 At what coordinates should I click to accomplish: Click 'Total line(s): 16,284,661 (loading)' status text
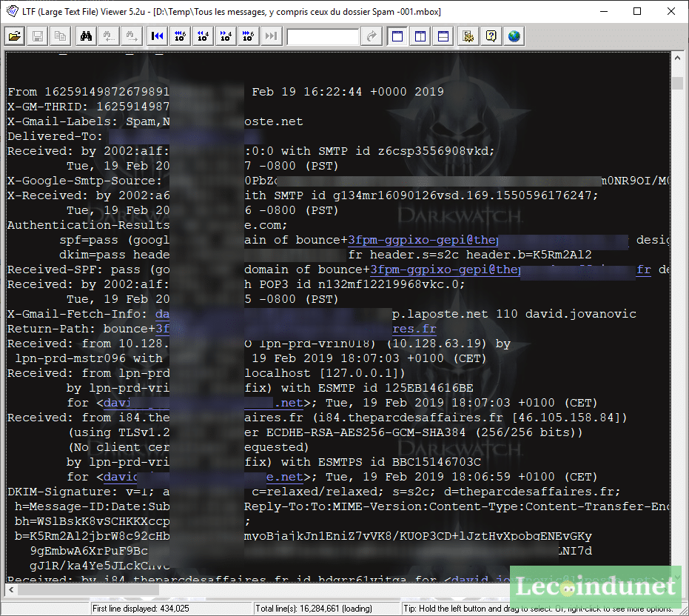tap(314, 609)
